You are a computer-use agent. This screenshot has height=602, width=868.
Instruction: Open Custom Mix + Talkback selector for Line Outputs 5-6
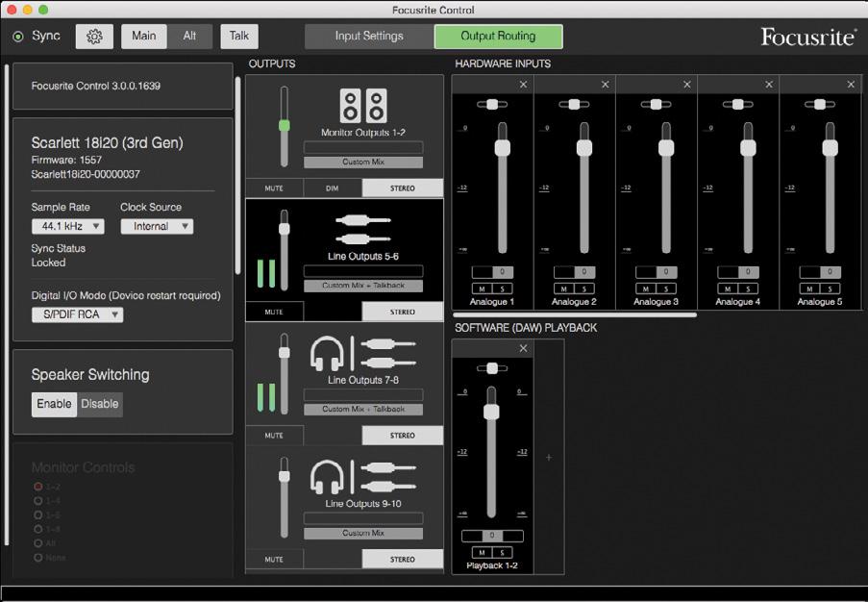pyautogui.click(x=363, y=286)
